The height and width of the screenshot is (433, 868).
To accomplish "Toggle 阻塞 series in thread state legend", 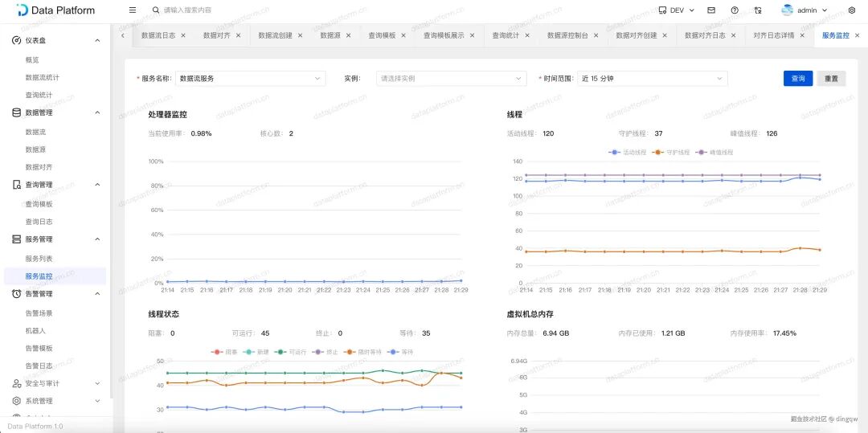I will click(x=224, y=352).
